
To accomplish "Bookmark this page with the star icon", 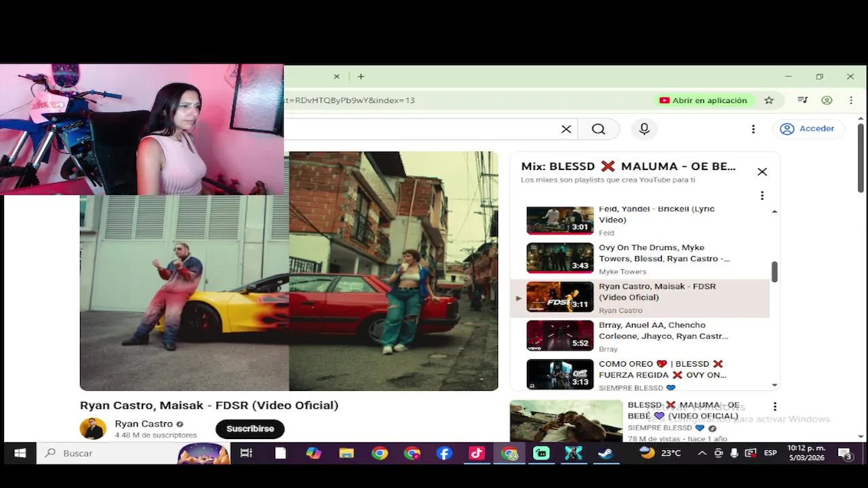I will 769,100.
